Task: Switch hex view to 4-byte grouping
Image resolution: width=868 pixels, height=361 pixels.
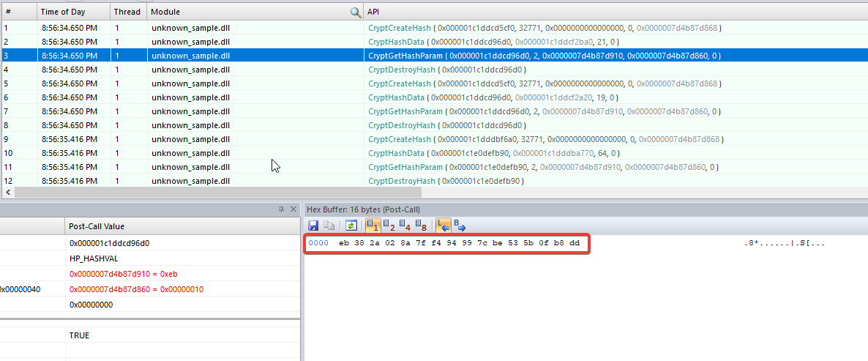Action: click(405, 226)
